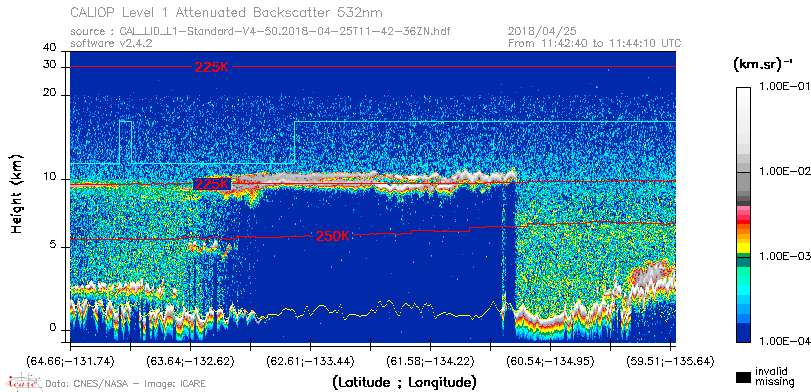Click the 'From 11:42:40 to 11:44:10 UTC' text

click(594, 43)
